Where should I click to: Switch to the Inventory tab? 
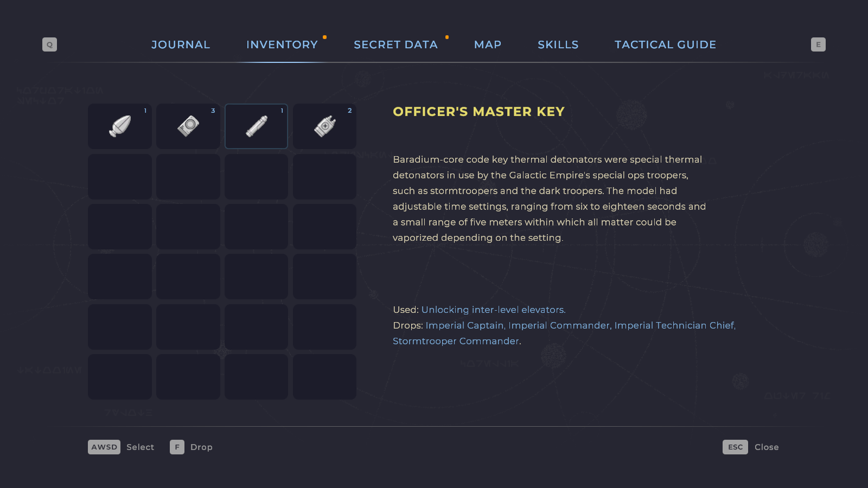(282, 44)
